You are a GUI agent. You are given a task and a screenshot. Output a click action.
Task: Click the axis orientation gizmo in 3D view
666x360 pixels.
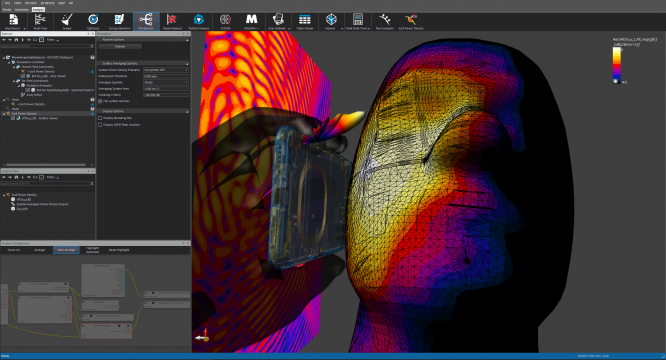202,335
